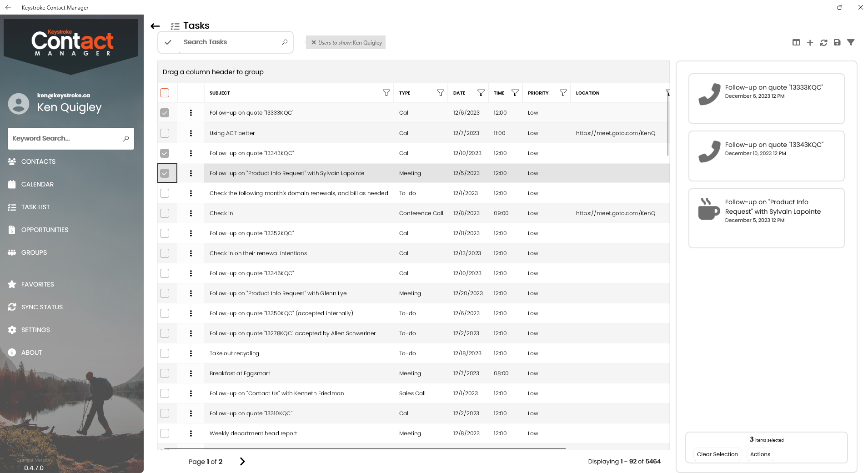868x473 pixels.
Task: Go to next page of tasks
Action: click(x=242, y=461)
